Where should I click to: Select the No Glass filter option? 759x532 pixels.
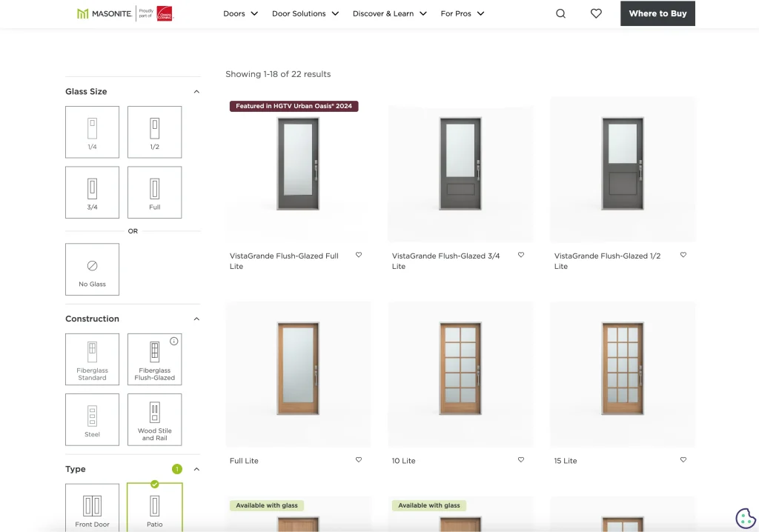pyautogui.click(x=92, y=269)
